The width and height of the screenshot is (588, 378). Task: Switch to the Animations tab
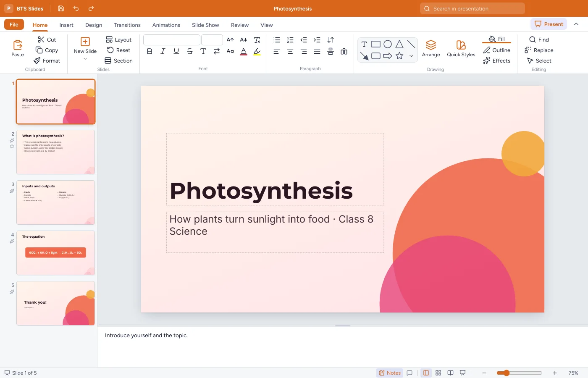[x=166, y=25]
